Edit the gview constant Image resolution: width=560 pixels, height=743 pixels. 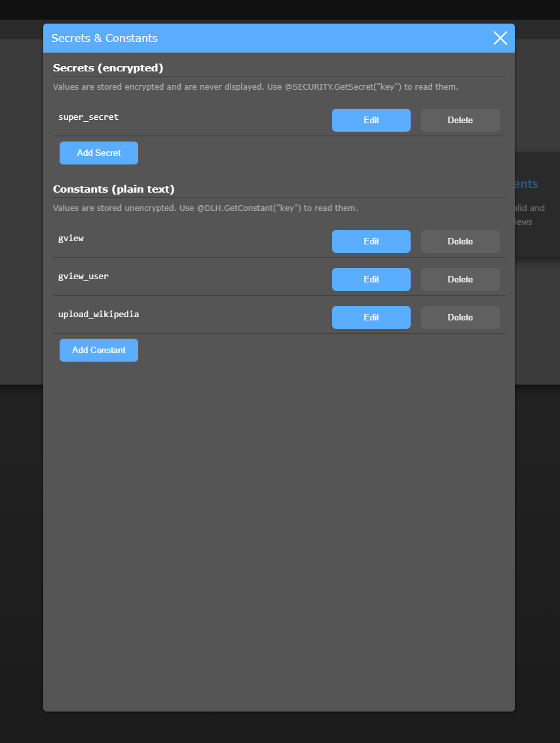(x=371, y=242)
